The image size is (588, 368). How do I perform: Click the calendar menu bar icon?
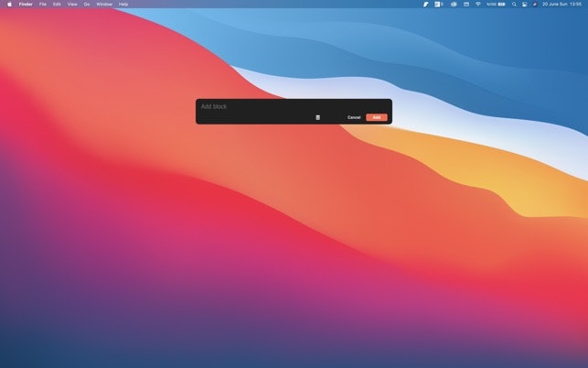(466, 5)
